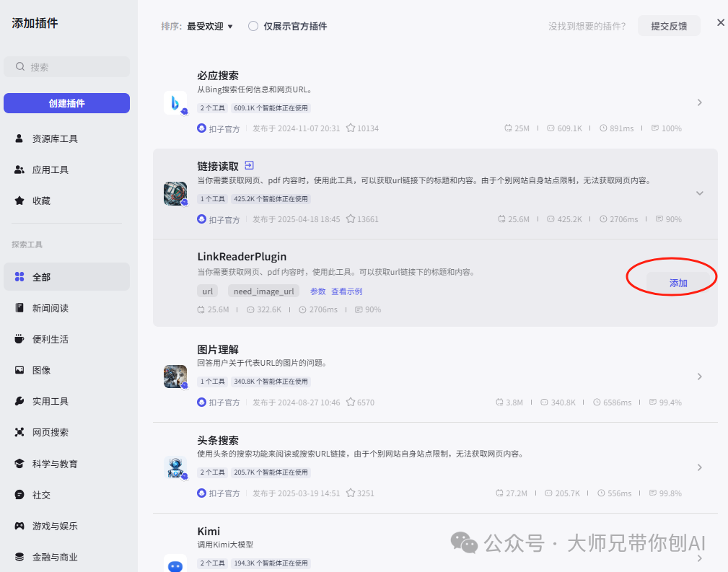Select the 网页搜索 network icon
The image size is (728, 572).
[x=19, y=432]
